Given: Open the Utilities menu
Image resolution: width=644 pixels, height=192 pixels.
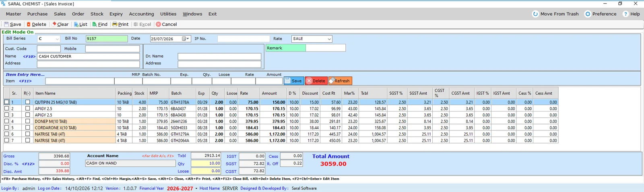Looking at the screenshot, I should pyautogui.click(x=168, y=14).
